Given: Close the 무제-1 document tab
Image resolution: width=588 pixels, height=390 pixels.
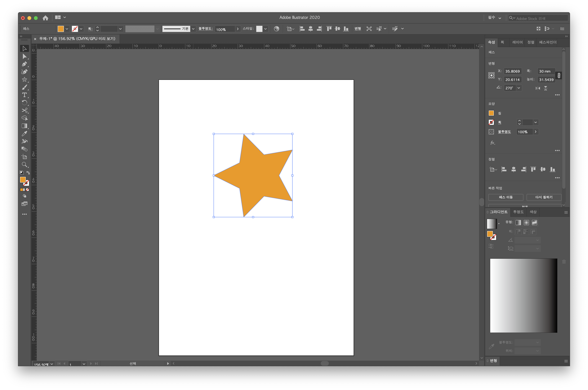Looking at the screenshot, I should (35, 39).
